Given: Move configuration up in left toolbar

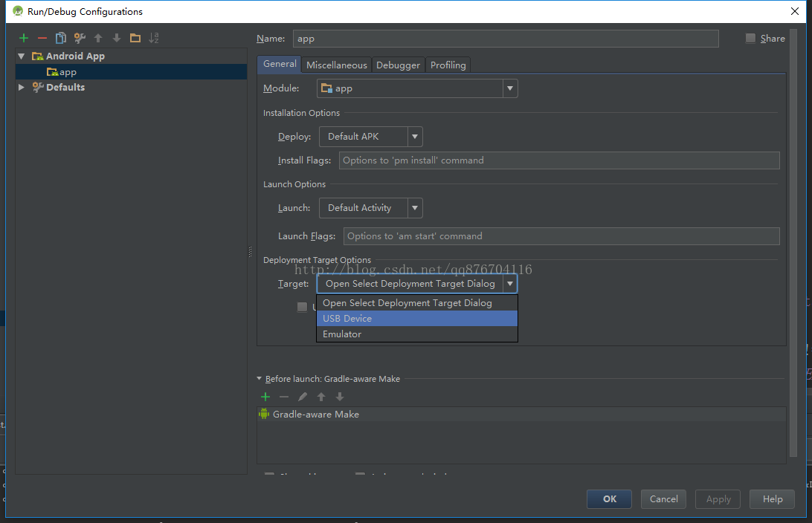Looking at the screenshot, I should point(98,38).
